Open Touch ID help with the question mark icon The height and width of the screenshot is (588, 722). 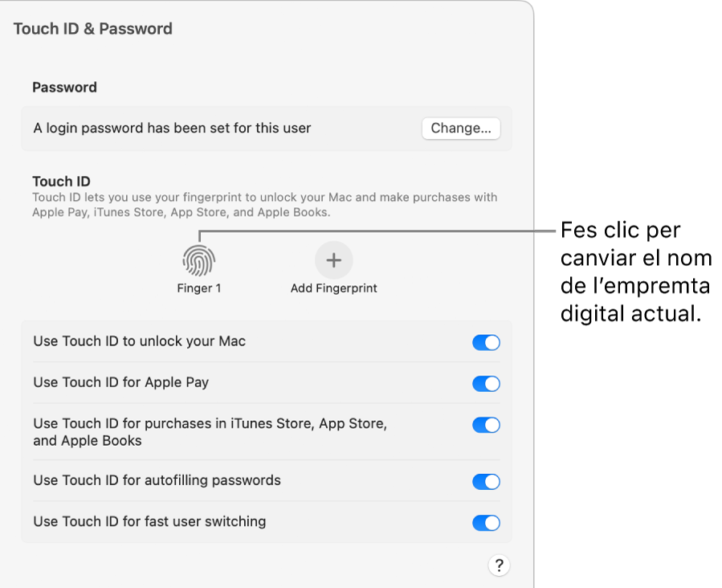click(499, 566)
